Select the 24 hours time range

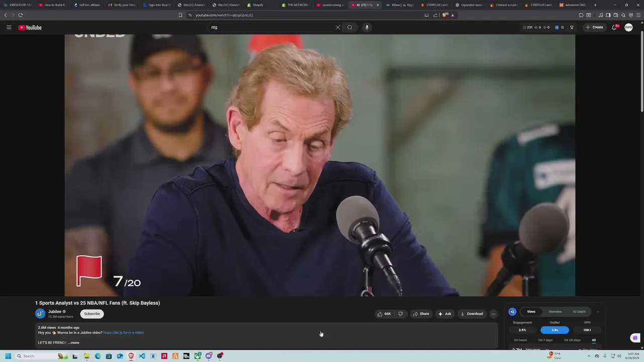point(520,340)
